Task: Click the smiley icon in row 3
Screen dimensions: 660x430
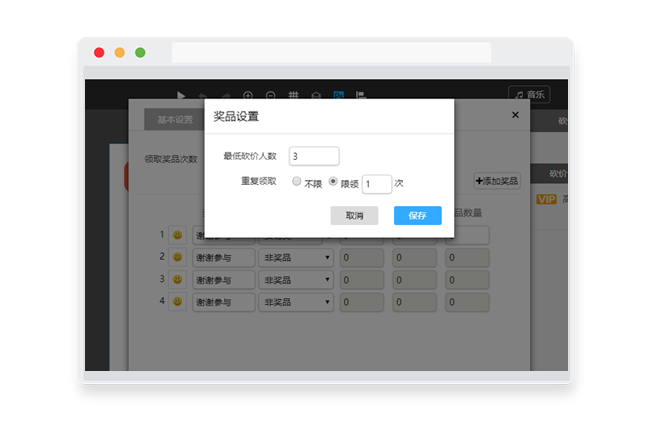Action: click(178, 279)
